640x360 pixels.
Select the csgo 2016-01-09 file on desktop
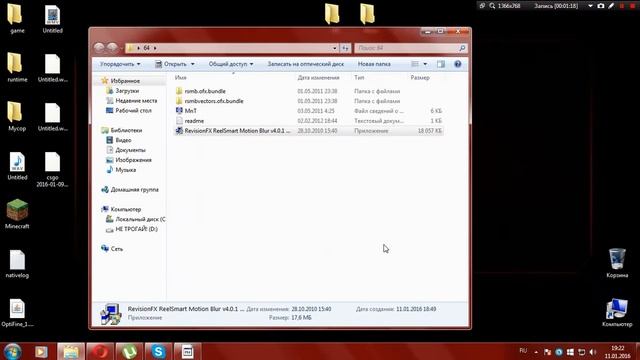52,169
